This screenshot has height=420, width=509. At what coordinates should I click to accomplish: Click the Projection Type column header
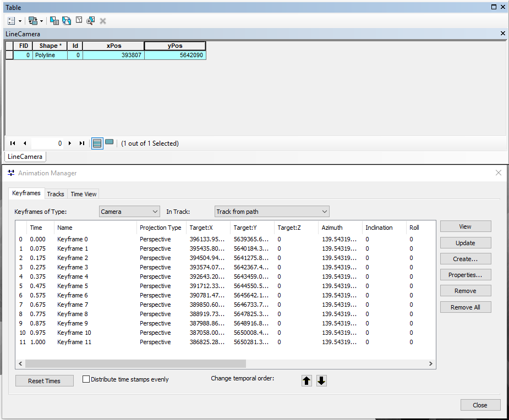pyautogui.click(x=160, y=228)
